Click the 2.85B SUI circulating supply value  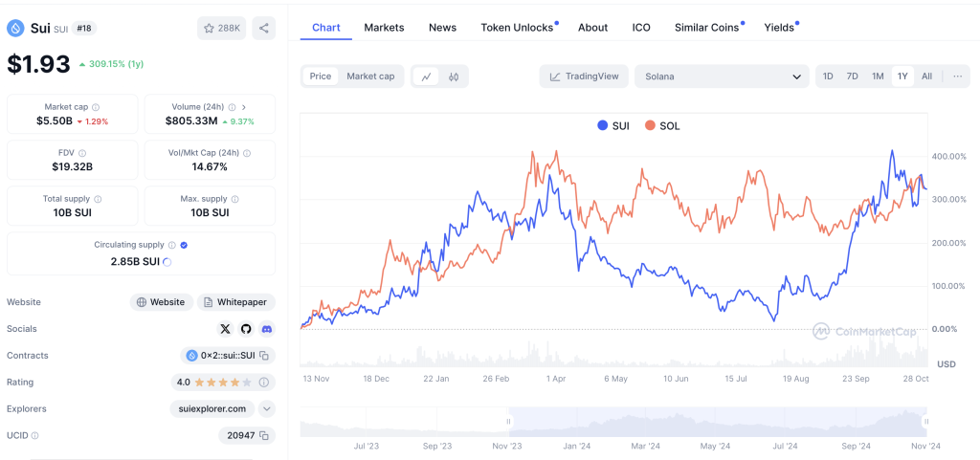pyautogui.click(x=135, y=262)
